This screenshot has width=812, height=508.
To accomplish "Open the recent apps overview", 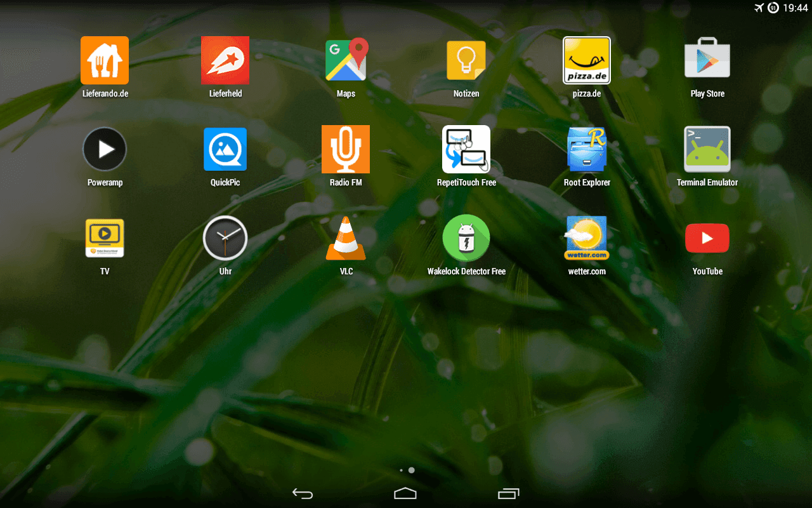I will [x=509, y=493].
